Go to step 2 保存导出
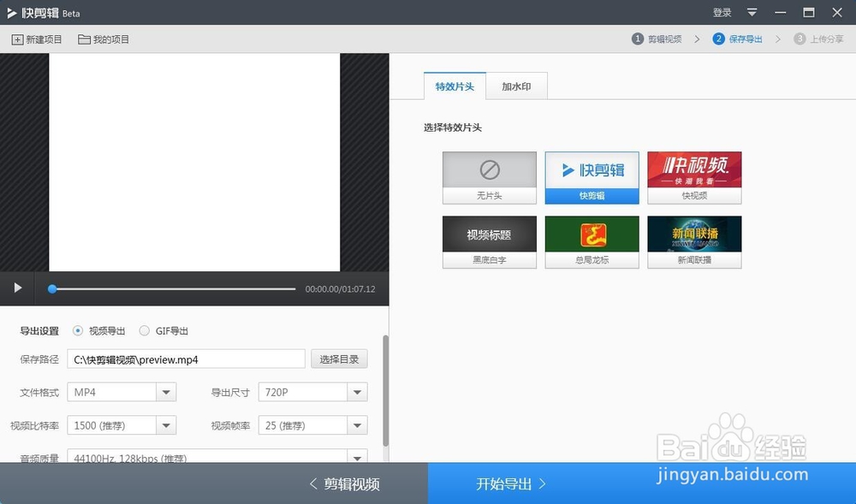Viewport: 856px width, 504px height. (x=738, y=39)
